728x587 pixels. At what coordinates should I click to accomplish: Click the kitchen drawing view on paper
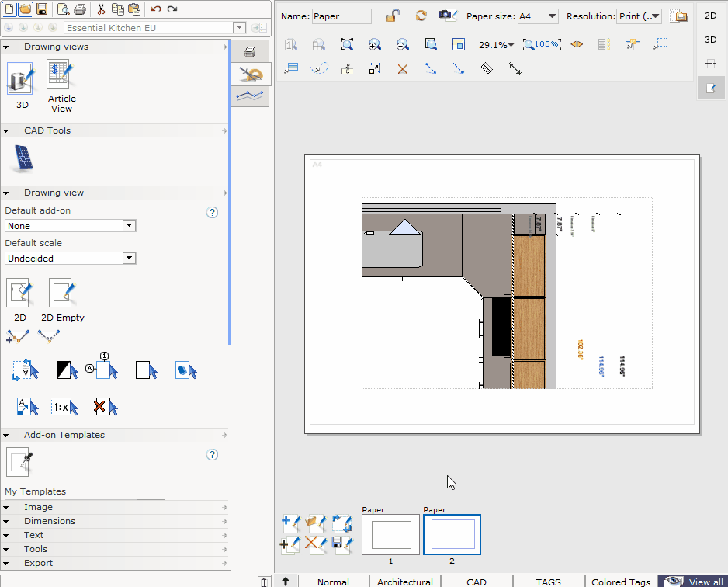point(507,293)
